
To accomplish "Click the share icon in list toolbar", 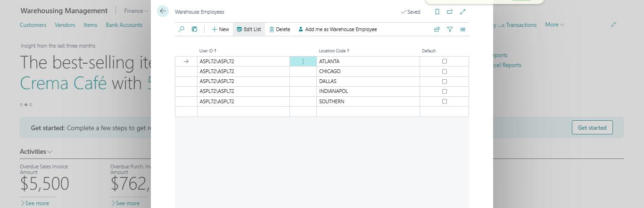I will [x=437, y=29].
